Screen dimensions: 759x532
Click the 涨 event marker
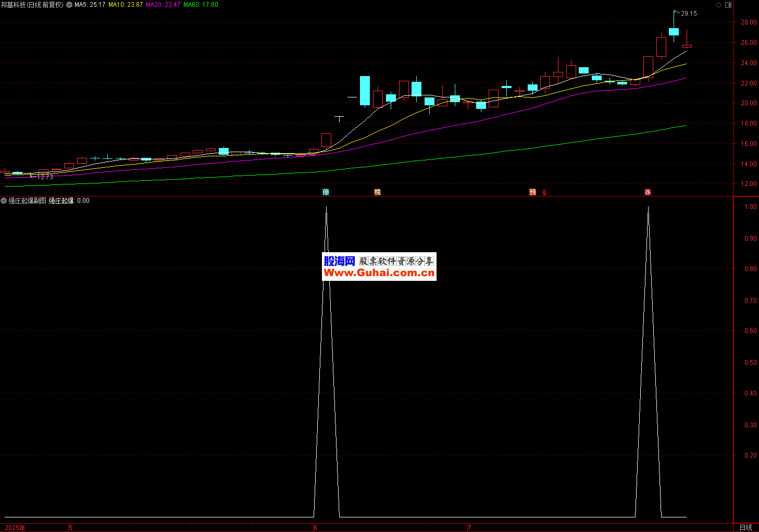pos(648,192)
